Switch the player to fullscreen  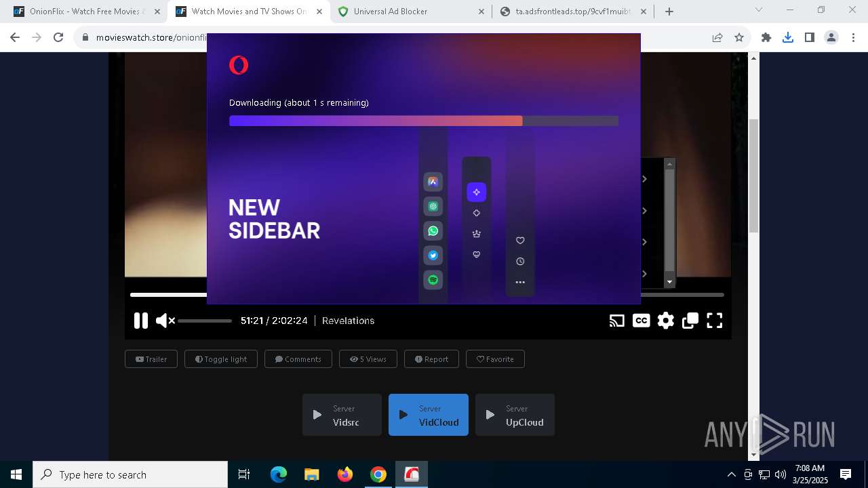(715, 321)
